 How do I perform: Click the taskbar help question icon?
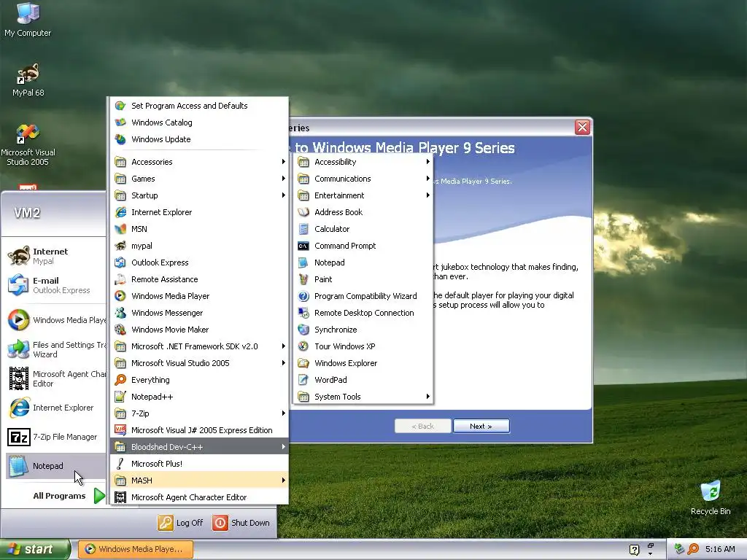634,550
